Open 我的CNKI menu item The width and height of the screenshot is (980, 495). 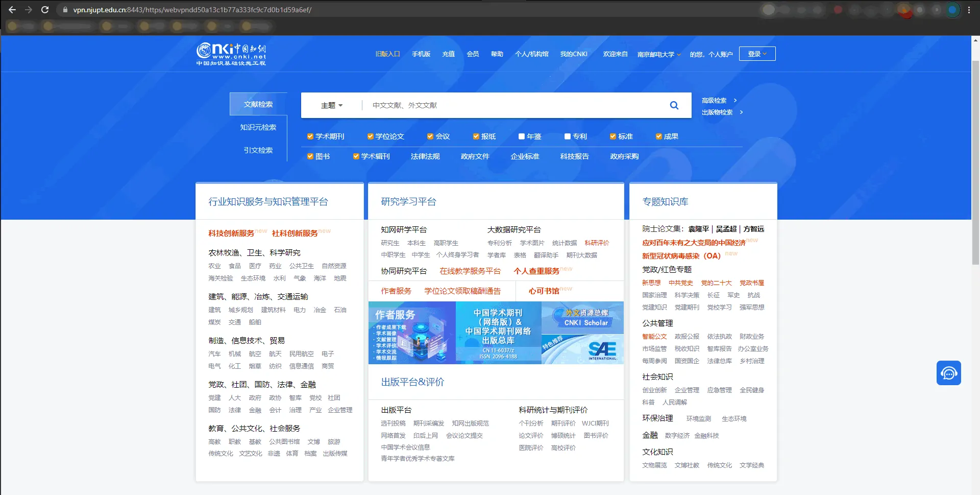click(574, 54)
